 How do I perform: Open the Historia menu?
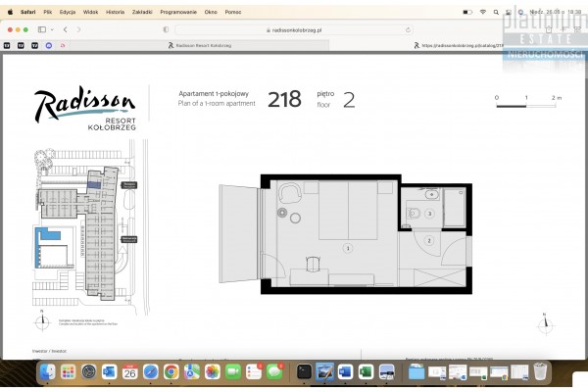click(x=115, y=11)
